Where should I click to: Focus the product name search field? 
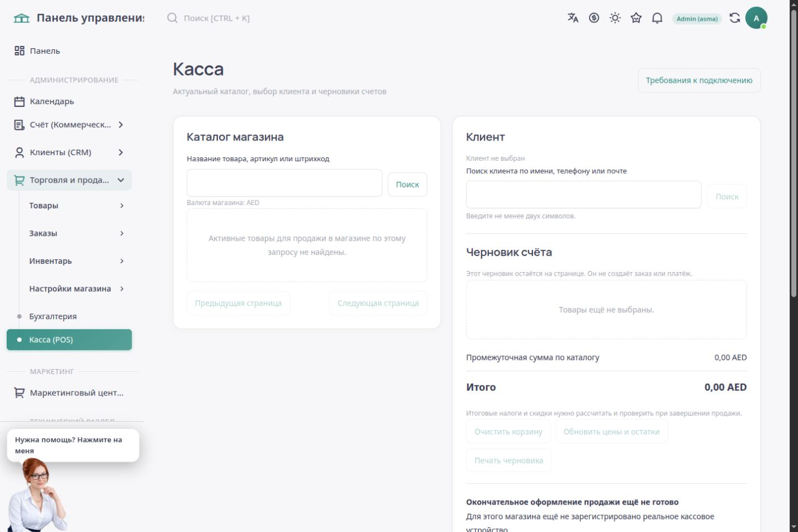click(284, 183)
